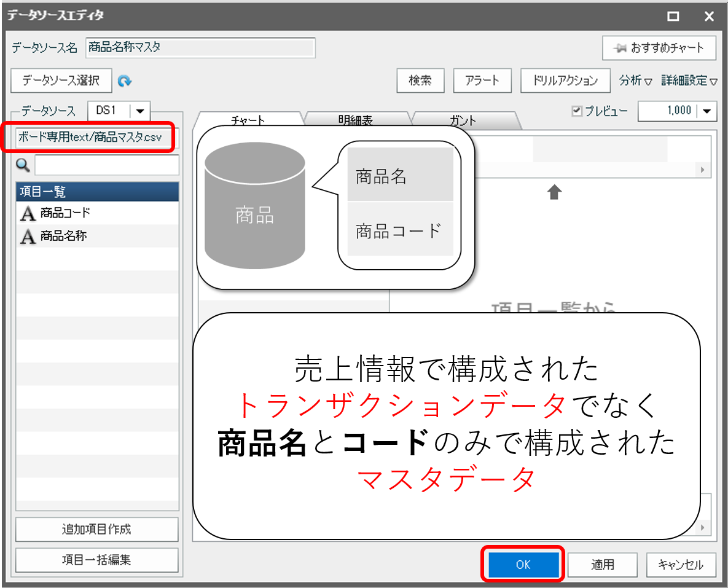This screenshot has width=728, height=588.
Task: Click the アラート button
Action: tap(482, 81)
